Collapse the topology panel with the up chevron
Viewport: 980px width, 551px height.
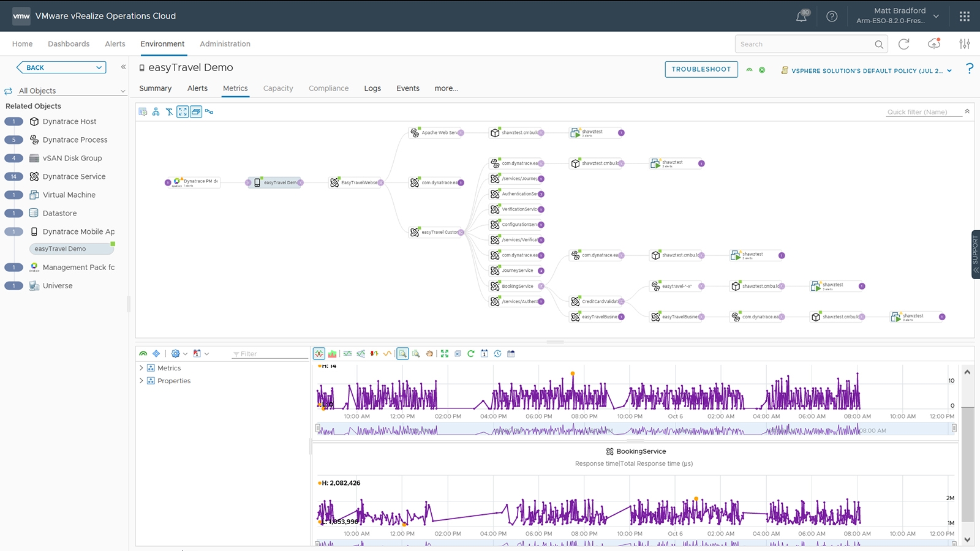tap(967, 111)
